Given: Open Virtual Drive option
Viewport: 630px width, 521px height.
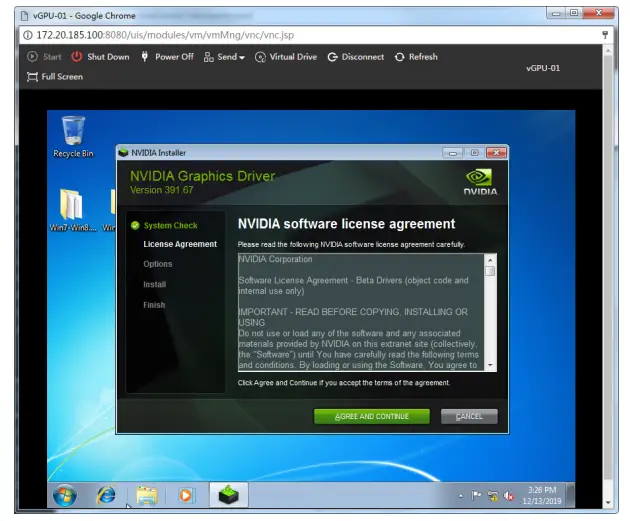Looking at the screenshot, I should (286, 57).
